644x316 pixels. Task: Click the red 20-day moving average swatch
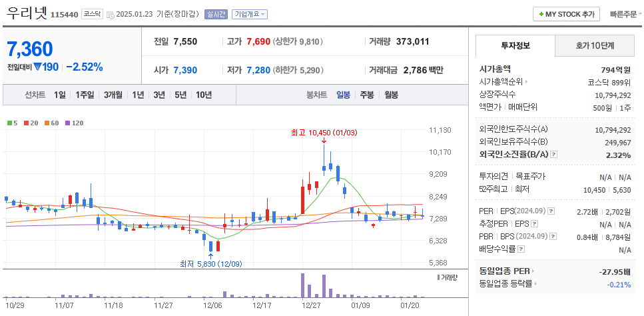[26, 123]
